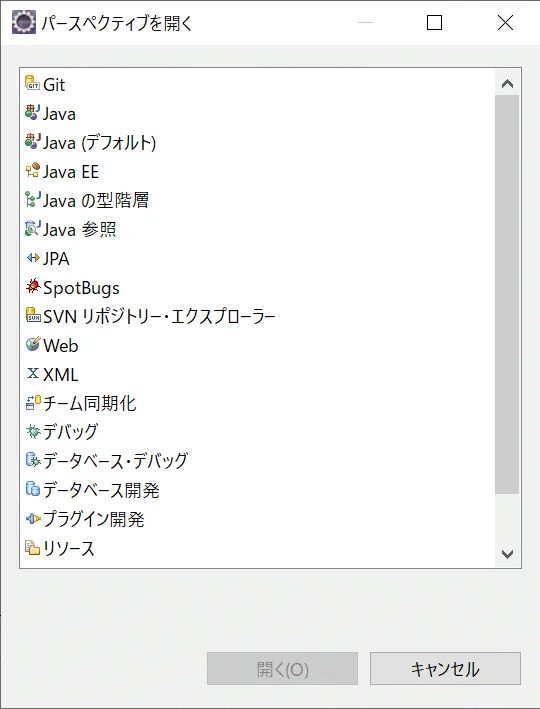Choose the SpotBugs red bug icon
540x709 pixels.
(33, 286)
